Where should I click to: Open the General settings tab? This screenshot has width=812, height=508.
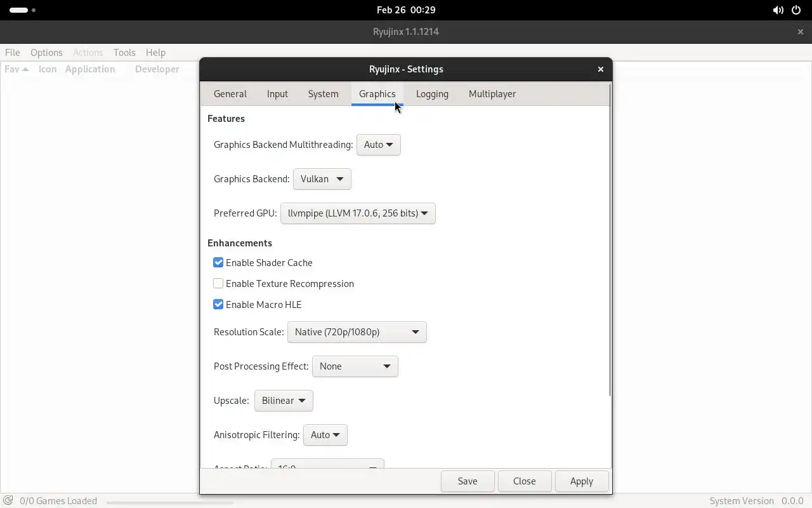(230, 93)
